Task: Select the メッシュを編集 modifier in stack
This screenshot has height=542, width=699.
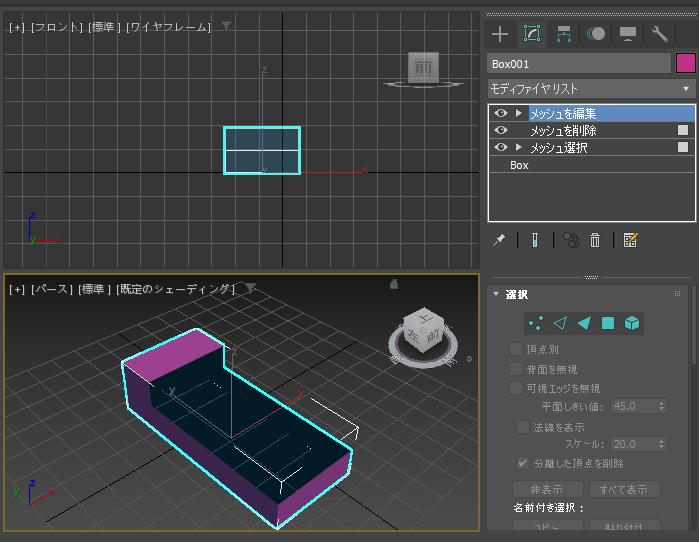Action: 612,113
